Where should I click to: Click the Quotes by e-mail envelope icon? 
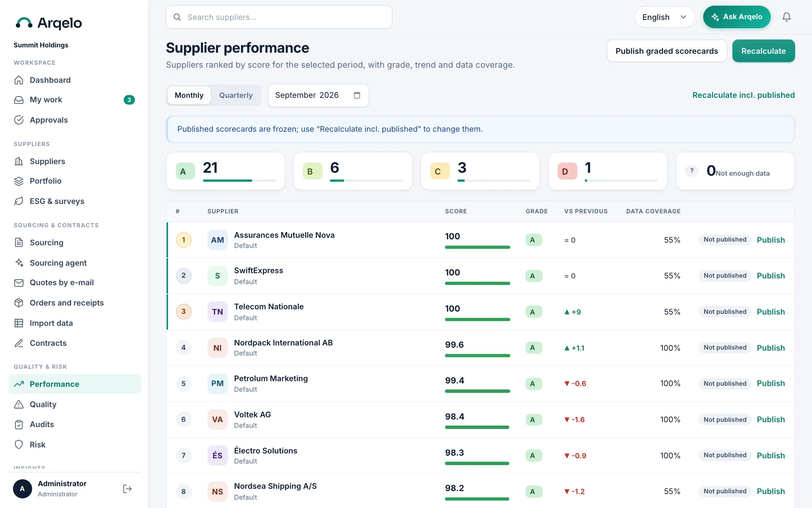pos(19,283)
